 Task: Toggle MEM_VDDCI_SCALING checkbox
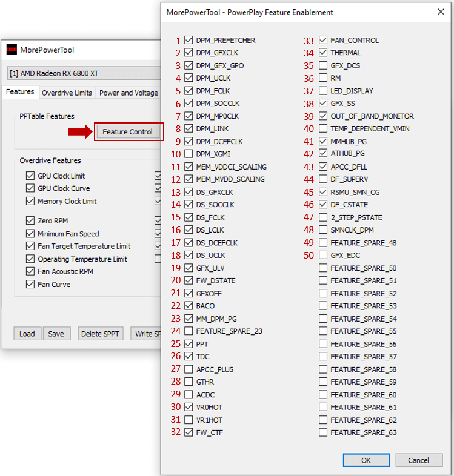(x=189, y=167)
